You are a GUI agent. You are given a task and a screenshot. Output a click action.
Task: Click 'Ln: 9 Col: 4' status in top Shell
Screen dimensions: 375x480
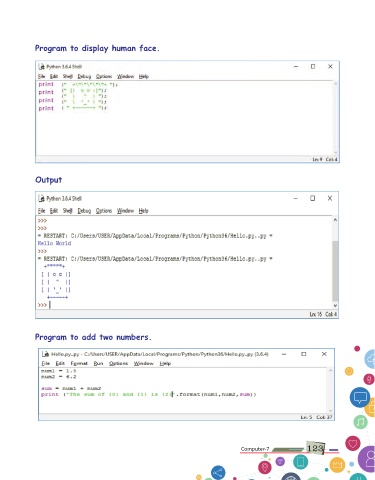pyautogui.click(x=325, y=159)
